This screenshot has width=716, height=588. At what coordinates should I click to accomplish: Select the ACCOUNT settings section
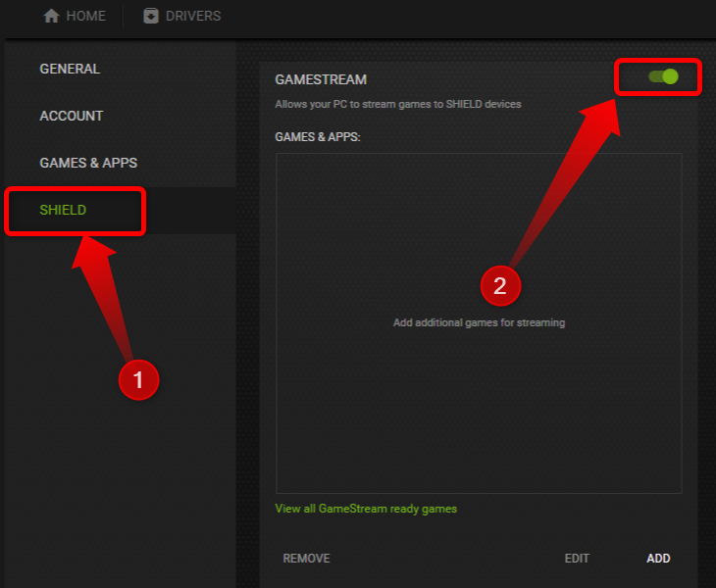pyautogui.click(x=72, y=116)
